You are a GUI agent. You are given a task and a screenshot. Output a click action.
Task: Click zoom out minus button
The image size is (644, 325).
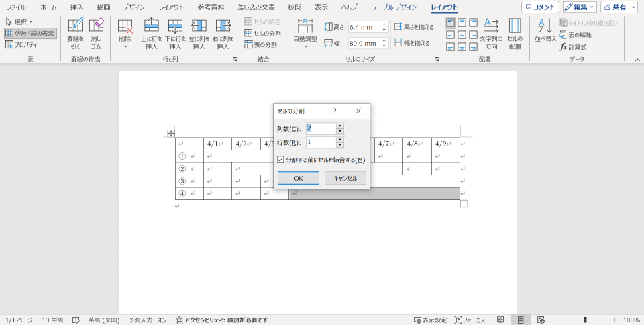coord(555,320)
